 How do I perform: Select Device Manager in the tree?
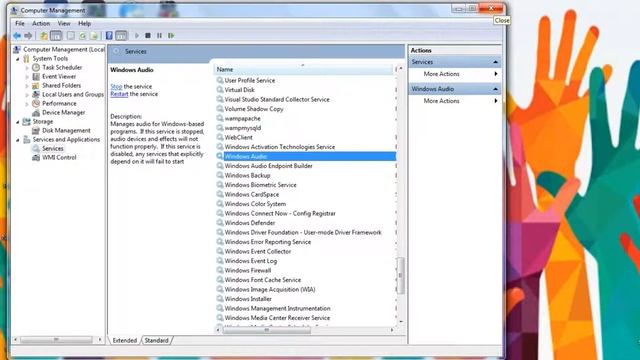coord(63,113)
